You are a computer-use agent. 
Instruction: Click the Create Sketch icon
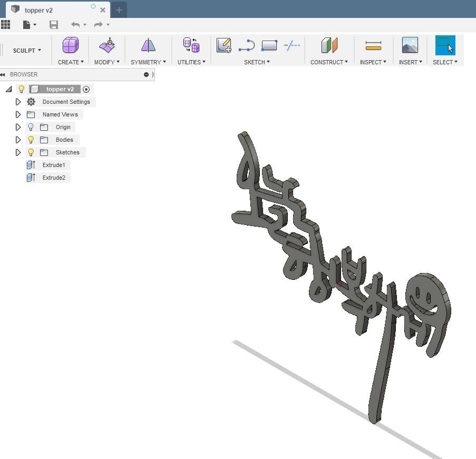pyautogui.click(x=224, y=45)
